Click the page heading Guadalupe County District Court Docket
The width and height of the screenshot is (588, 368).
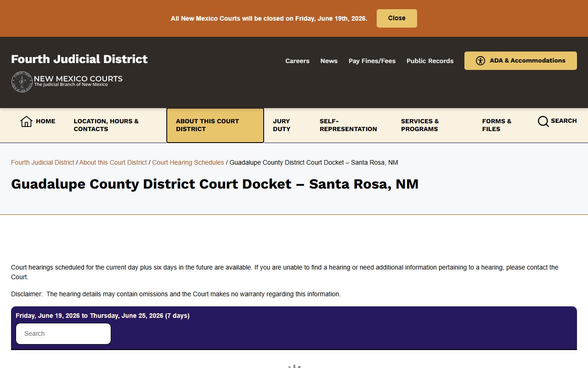215,184
